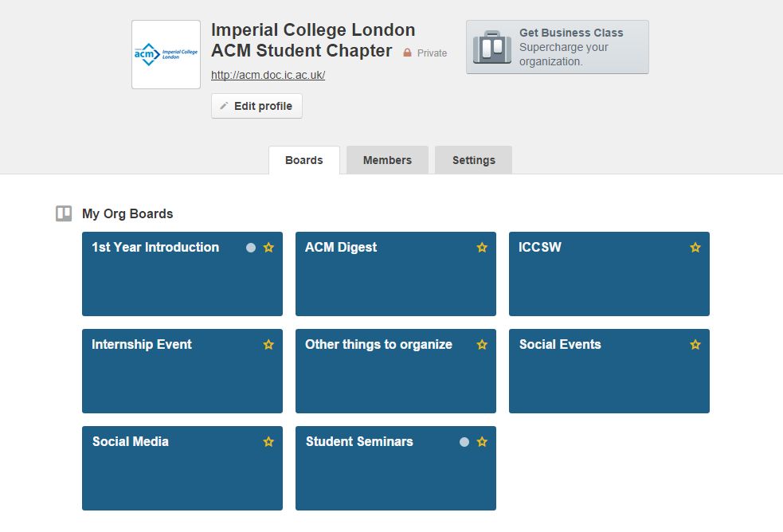Image resolution: width=783 pixels, height=532 pixels.
Task: Select the Boards tab
Action: 304,160
